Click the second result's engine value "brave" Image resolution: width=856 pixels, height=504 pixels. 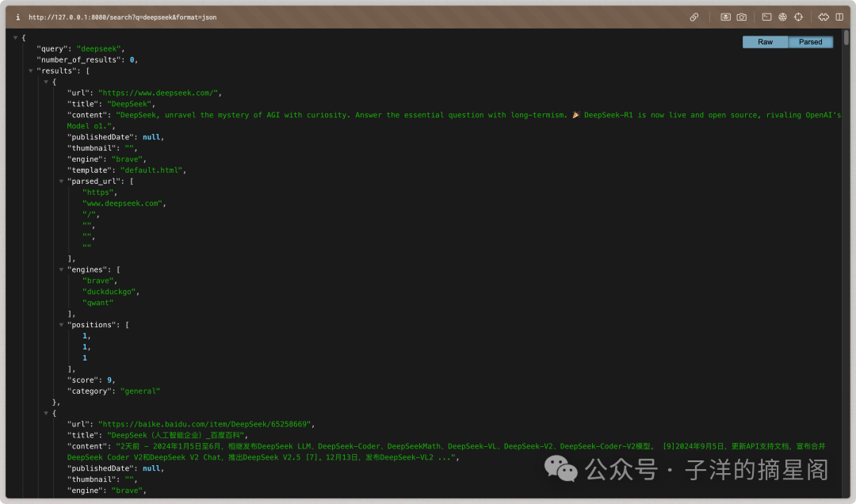tap(128, 491)
